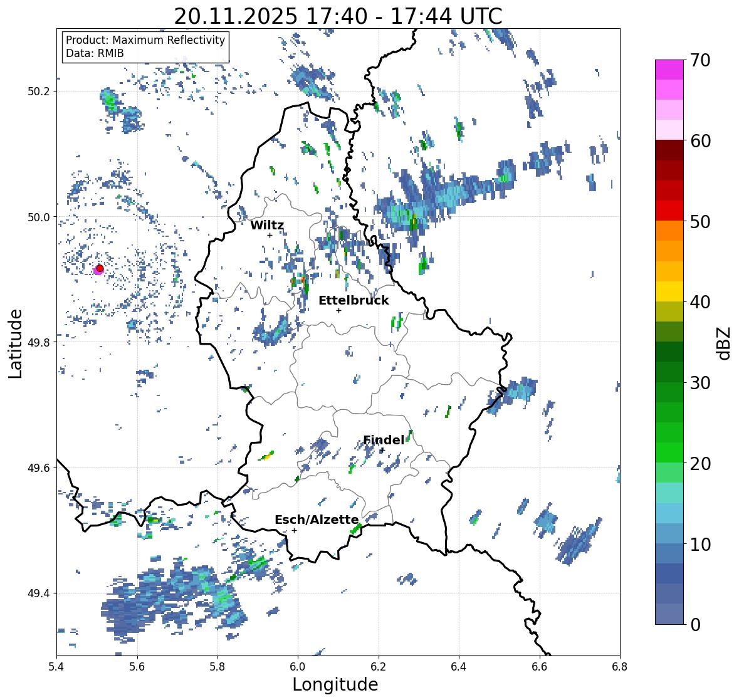
Task: Click the Findel station label
Action: tap(383, 441)
